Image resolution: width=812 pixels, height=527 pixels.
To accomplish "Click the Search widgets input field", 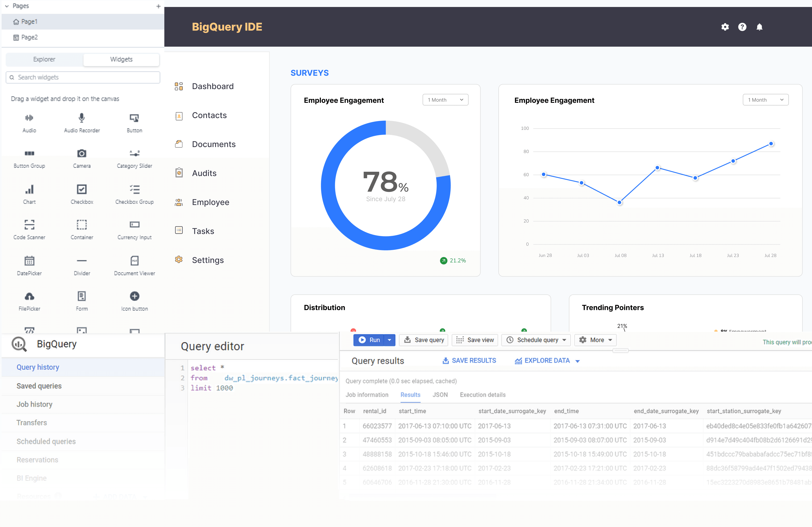I will point(82,77).
